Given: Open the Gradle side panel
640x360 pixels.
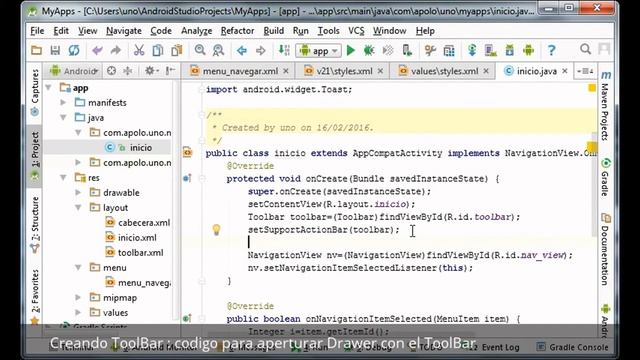Looking at the screenshot, I should [605, 178].
